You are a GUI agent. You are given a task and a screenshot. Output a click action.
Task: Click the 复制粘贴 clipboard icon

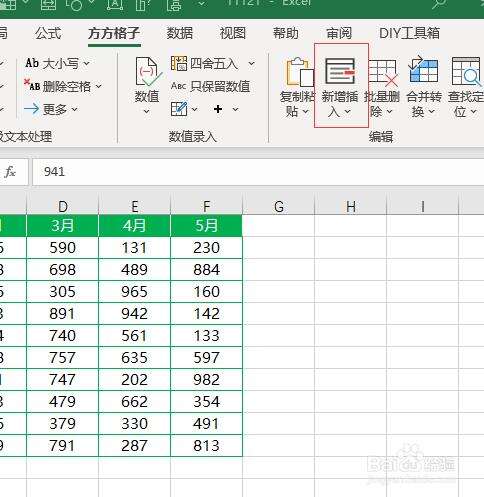pyautogui.click(x=299, y=72)
